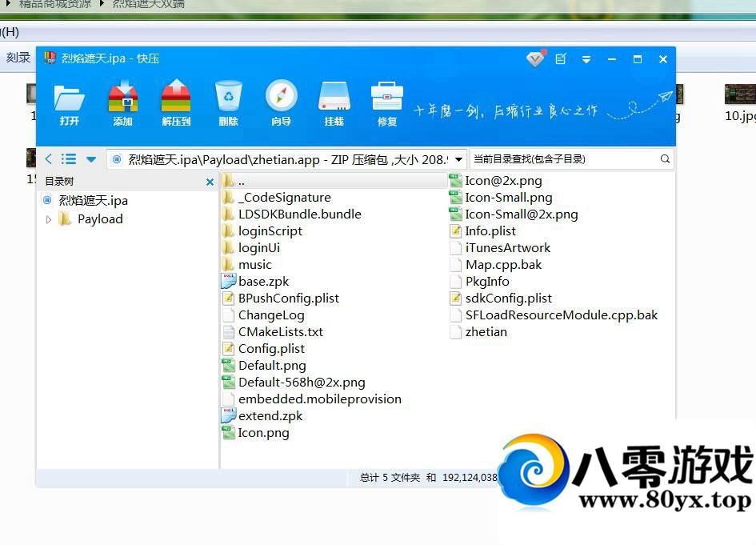Viewport: 756px width, 545px height.
Task: Click the diamond VIP icon in title bar
Action: click(535, 59)
